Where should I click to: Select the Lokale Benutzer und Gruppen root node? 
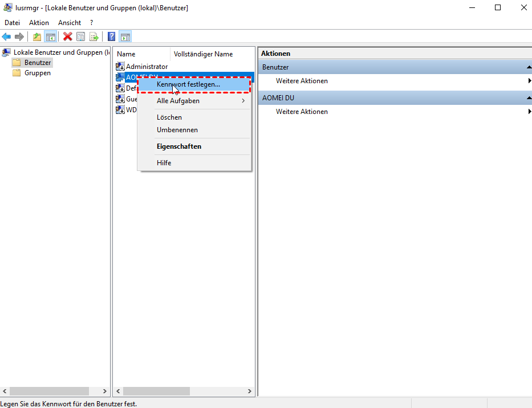coord(62,52)
